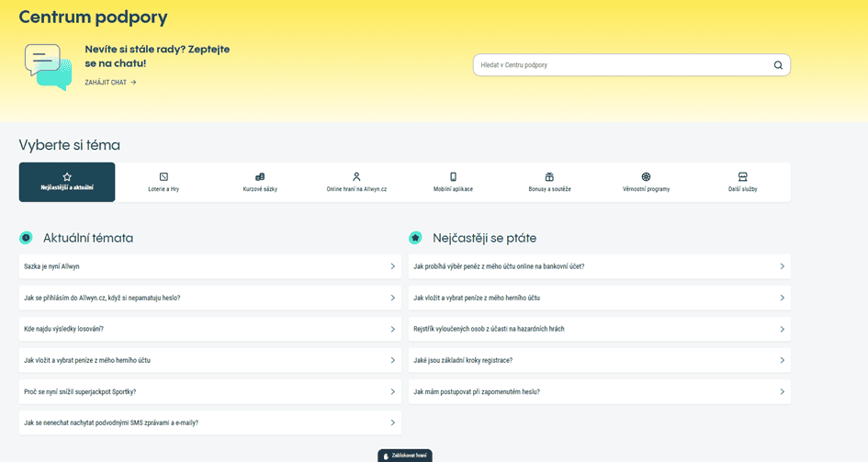The height and width of the screenshot is (462, 868).
Task: Click the clock icon beside Aktuální témata
Action: pyautogui.click(x=26, y=238)
